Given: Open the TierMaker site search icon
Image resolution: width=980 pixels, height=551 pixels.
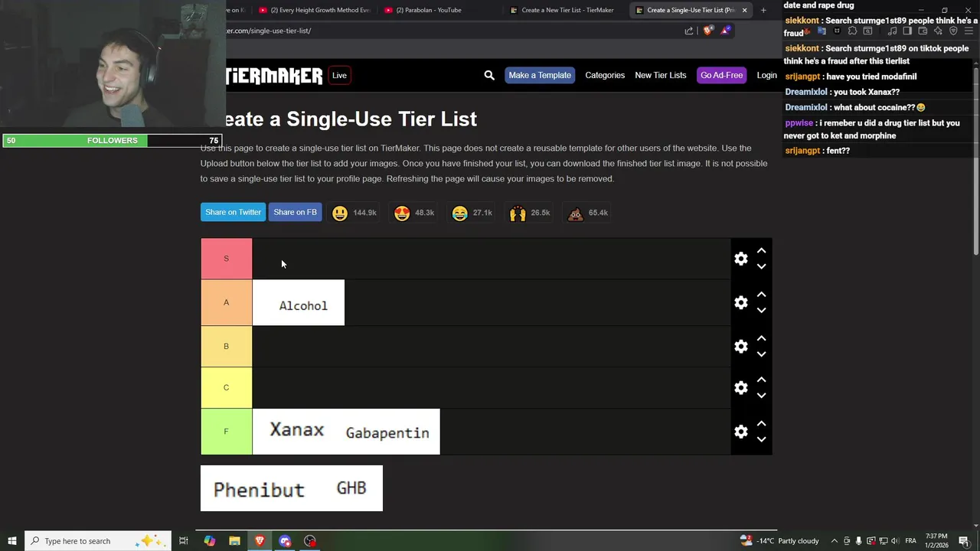Looking at the screenshot, I should coord(489,75).
